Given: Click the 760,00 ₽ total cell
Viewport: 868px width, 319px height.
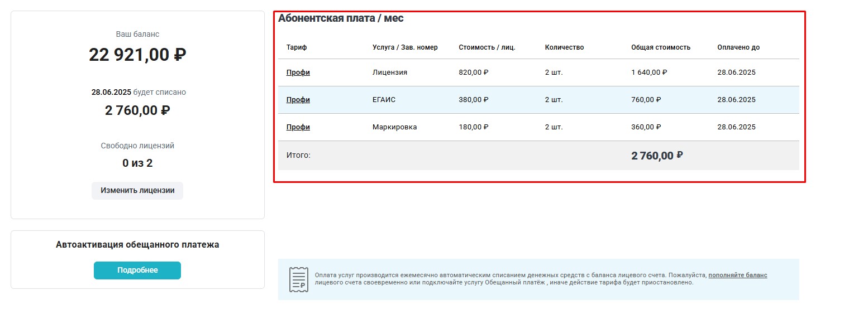Looking at the screenshot, I should coord(646,100).
